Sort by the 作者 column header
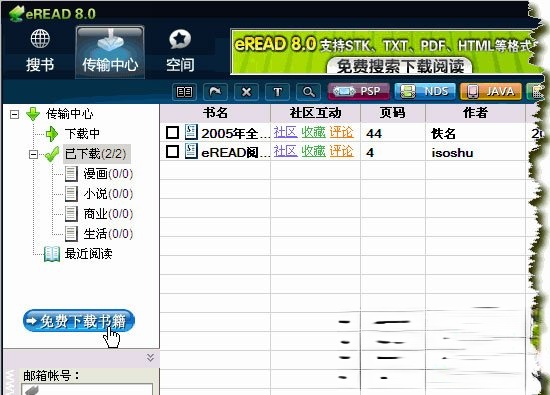550x395 pixels. click(475, 113)
